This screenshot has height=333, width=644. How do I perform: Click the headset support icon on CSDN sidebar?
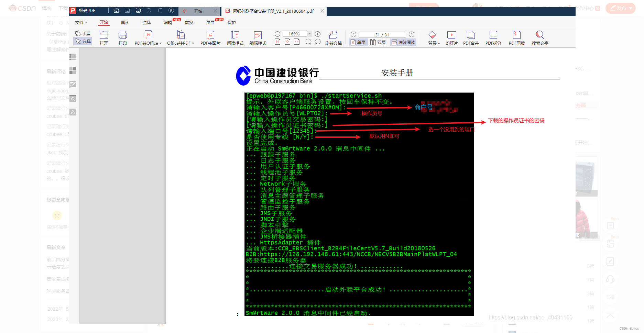(x=610, y=279)
